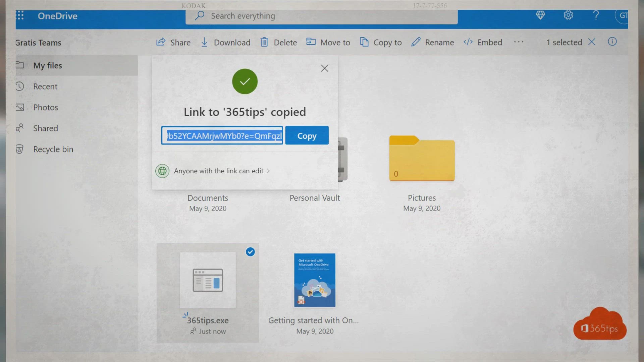Click Share in the command bar
Image resolution: width=644 pixels, height=362 pixels.
(x=173, y=42)
